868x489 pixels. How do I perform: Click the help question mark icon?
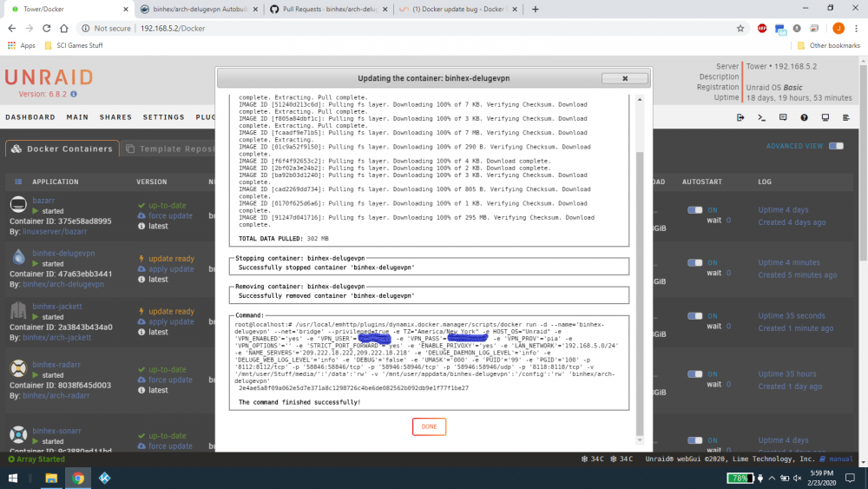click(x=804, y=117)
